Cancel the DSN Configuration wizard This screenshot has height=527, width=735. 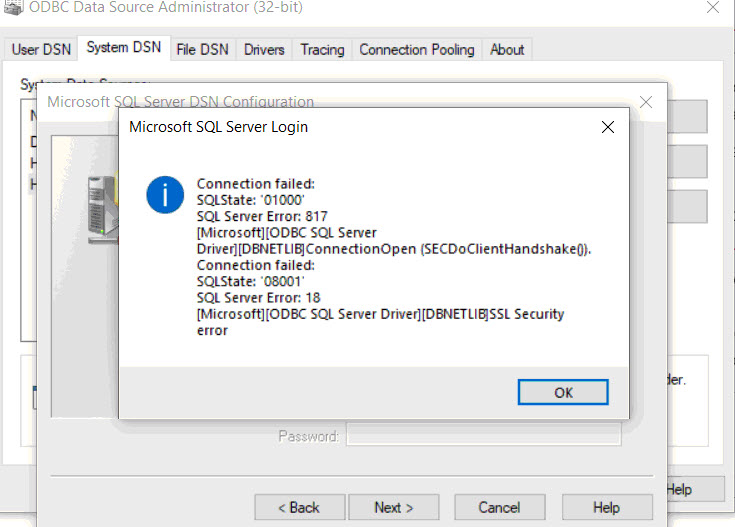point(499,507)
